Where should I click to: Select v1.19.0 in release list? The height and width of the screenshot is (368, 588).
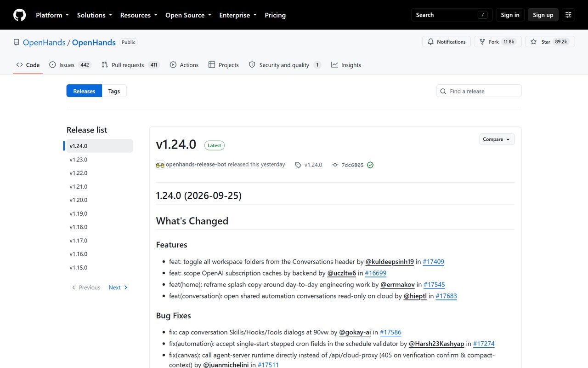tap(100, 213)
